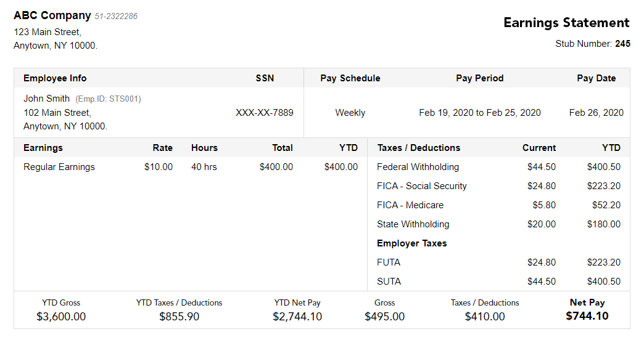Viewport: 644px width, 353px height.
Task: Click the ABC Company name heading
Action: click(x=52, y=15)
